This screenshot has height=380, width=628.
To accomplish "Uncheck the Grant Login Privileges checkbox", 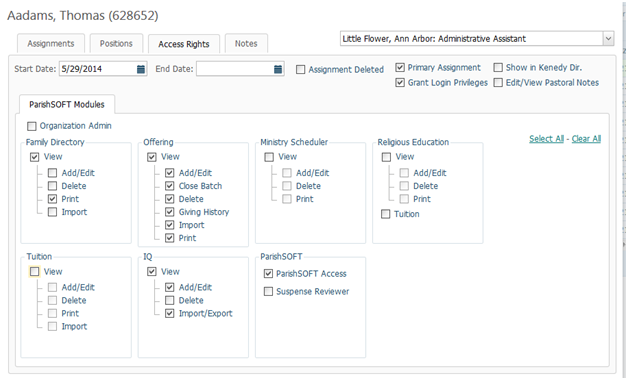I will (400, 82).
